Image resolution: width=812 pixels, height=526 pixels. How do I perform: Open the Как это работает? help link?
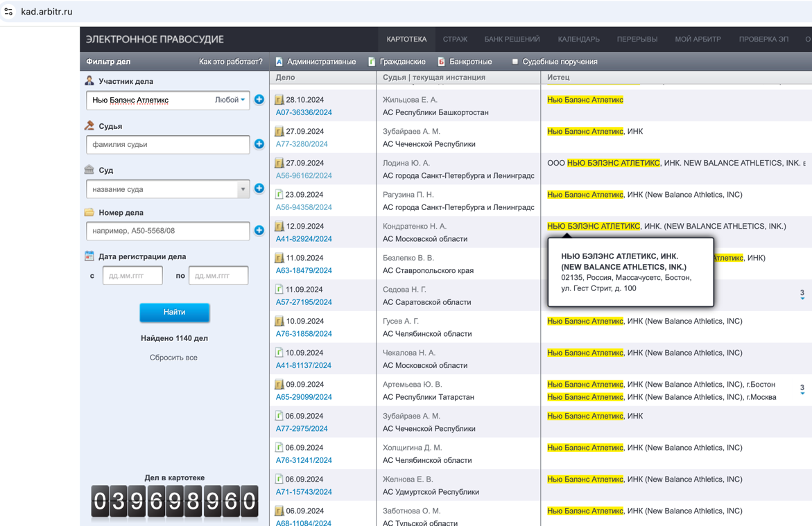click(x=230, y=62)
